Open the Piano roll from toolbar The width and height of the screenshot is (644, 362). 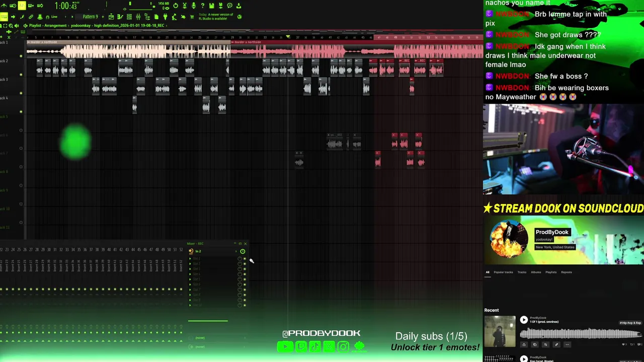point(120,17)
